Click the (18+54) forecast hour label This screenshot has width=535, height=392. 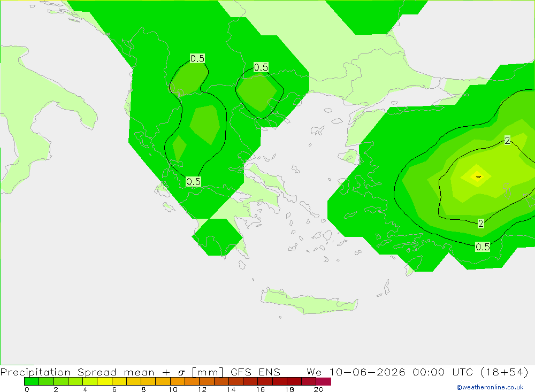click(505, 372)
